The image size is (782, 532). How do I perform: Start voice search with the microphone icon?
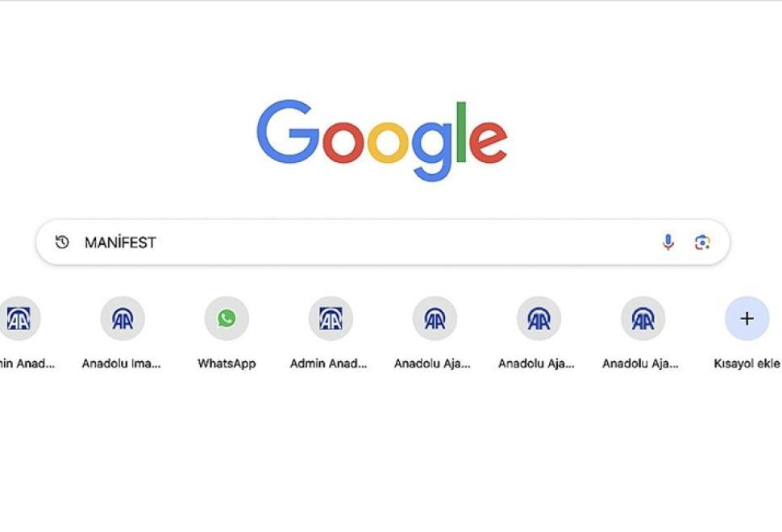pos(668,243)
